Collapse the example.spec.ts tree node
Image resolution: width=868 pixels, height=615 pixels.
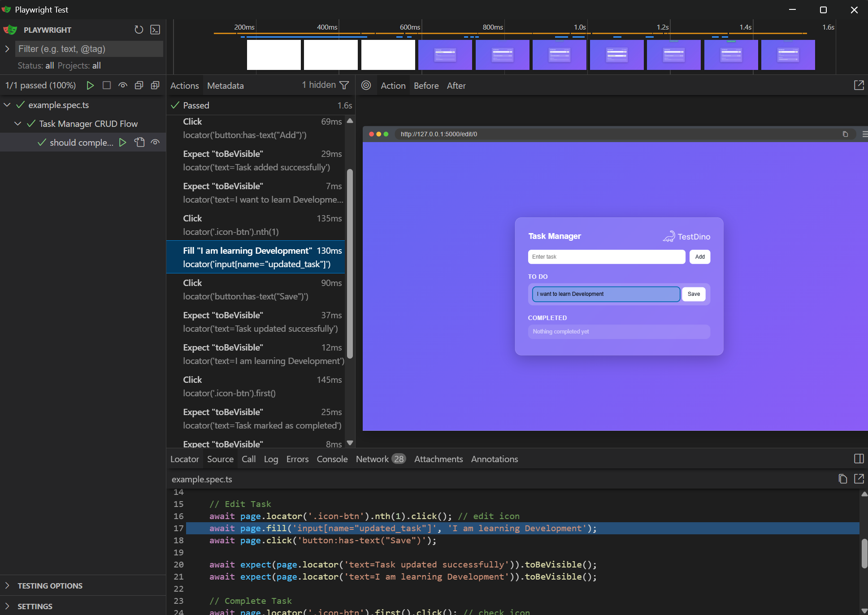(x=7, y=105)
